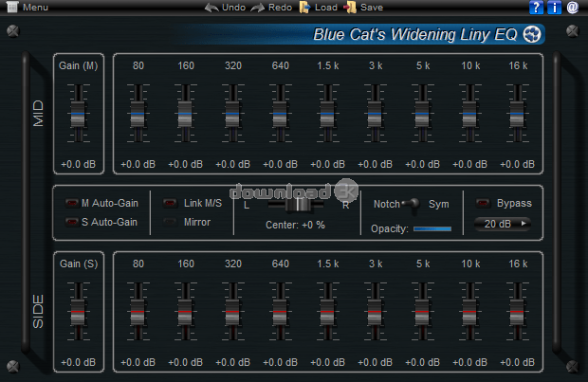Click the Load preset folder icon
588x382 pixels.
click(x=304, y=8)
